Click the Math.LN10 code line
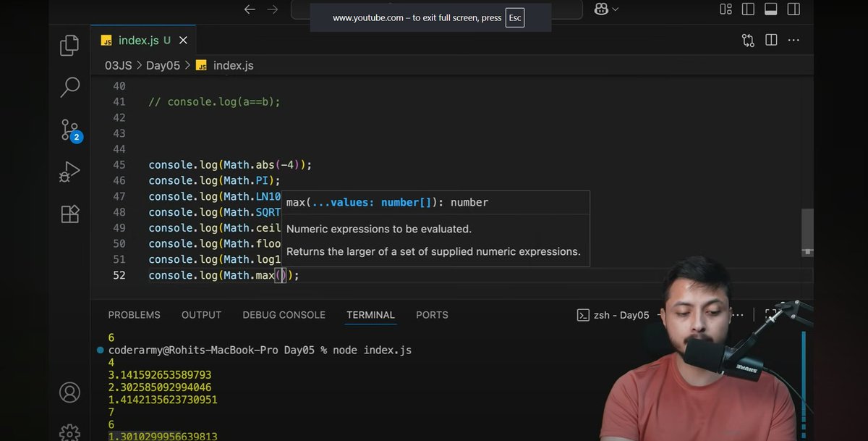Screen dimensions: 868x441 214,196
